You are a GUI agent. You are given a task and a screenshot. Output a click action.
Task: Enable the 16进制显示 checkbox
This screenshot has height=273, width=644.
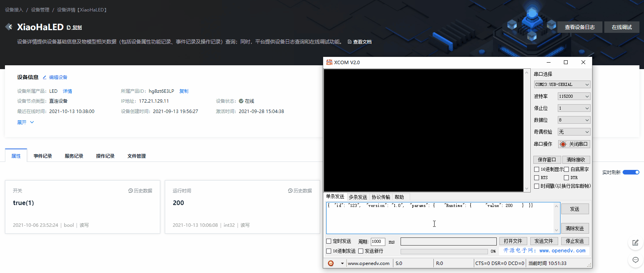(537, 169)
